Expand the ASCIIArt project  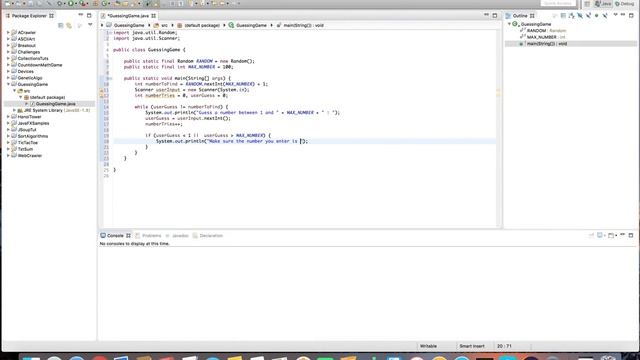pos(8,39)
